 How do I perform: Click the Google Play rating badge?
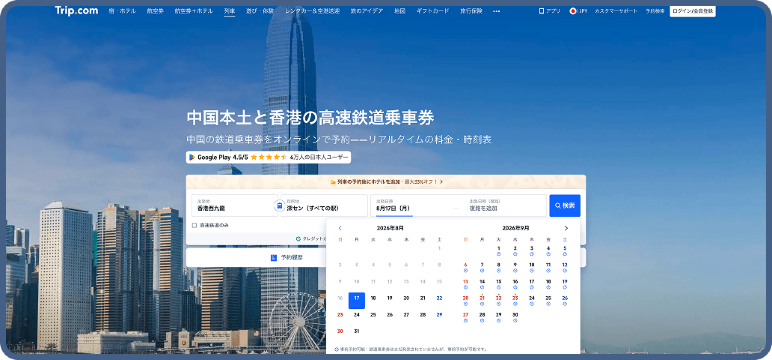tap(268, 157)
